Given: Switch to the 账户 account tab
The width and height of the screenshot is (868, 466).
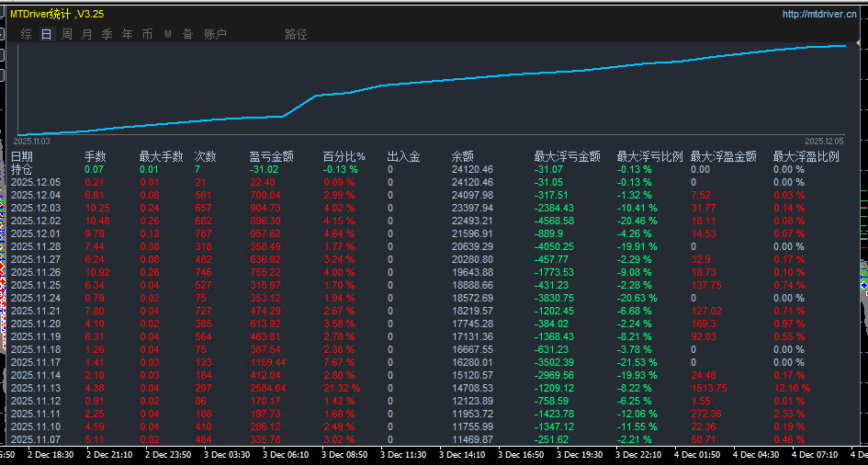Looking at the screenshot, I should (215, 34).
